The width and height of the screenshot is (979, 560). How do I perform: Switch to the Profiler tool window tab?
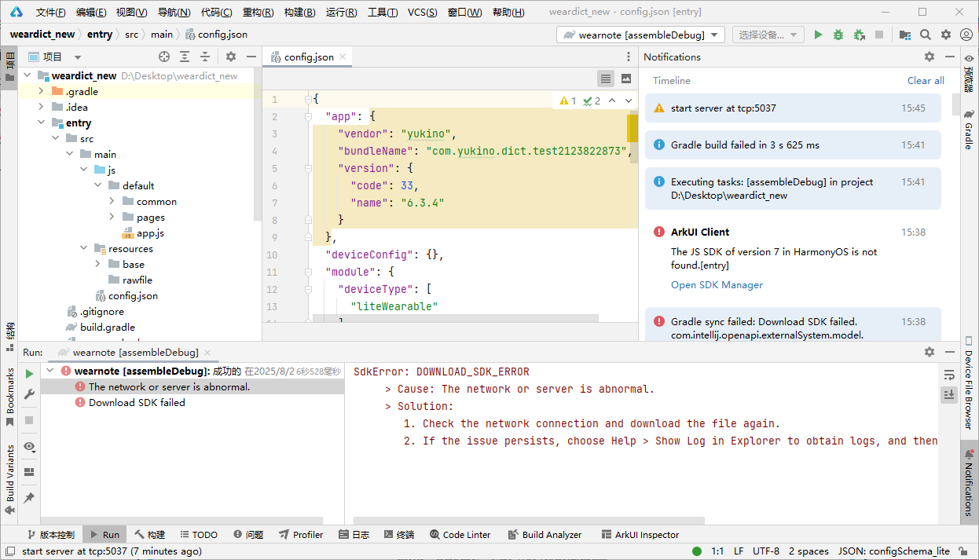[301, 534]
